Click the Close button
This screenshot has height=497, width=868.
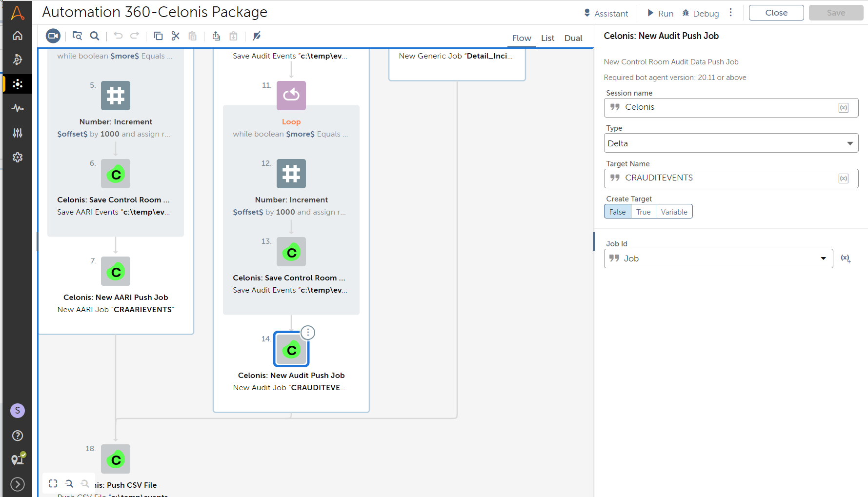776,13
